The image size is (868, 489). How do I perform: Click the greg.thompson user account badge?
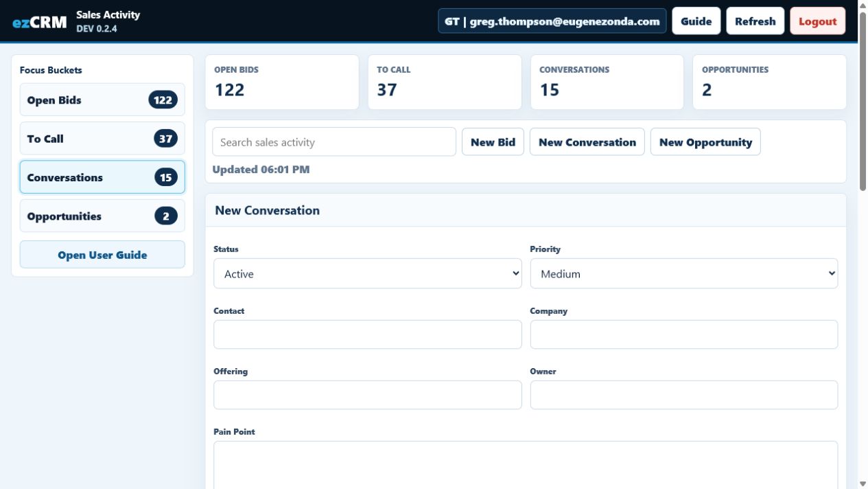pyautogui.click(x=552, y=21)
